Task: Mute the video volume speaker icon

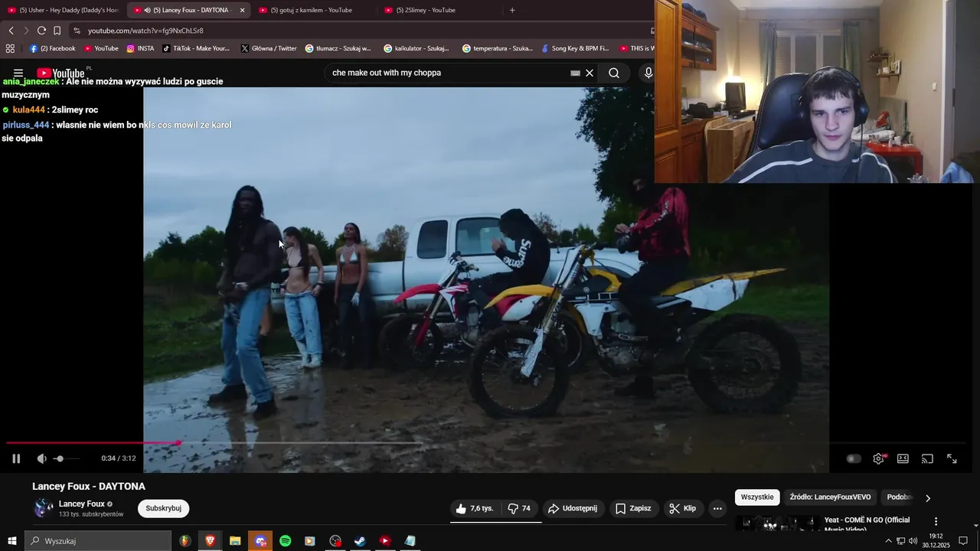Action: (41, 458)
